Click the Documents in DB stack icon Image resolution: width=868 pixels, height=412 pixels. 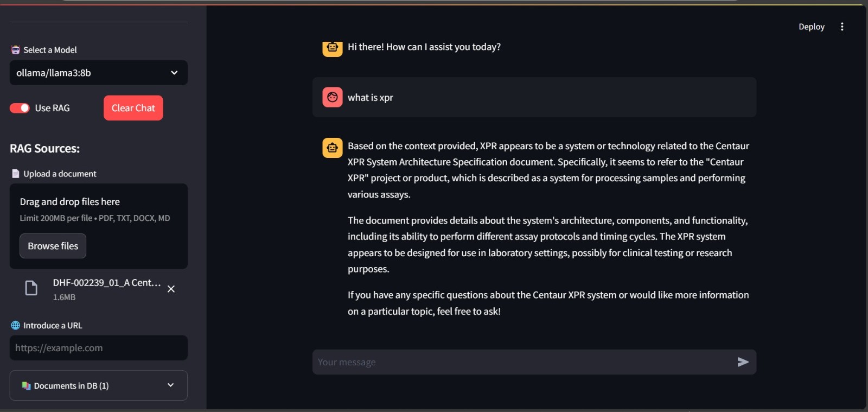26,386
